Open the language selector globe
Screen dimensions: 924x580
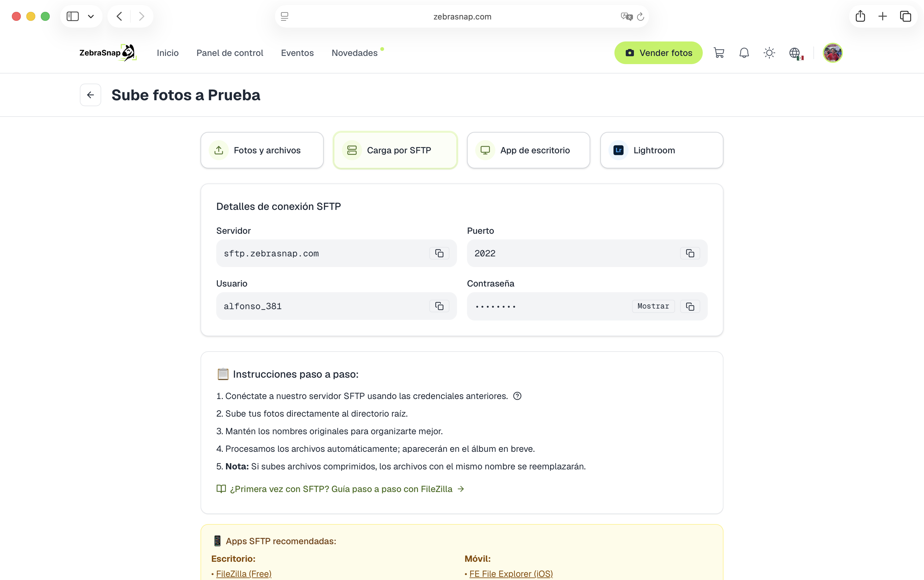(796, 53)
